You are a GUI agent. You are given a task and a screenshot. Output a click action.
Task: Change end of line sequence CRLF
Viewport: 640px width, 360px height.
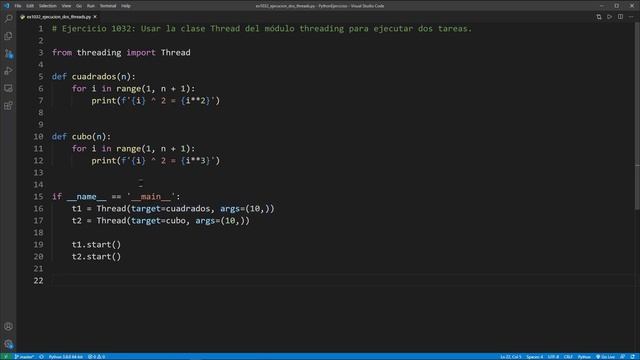pyautogui.click(x=568, y=357)
